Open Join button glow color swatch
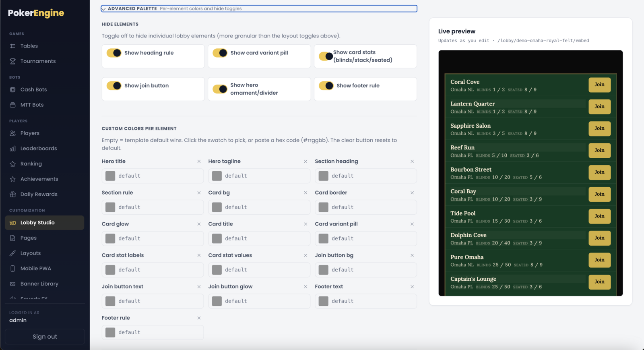Viewport: 644px width, 350px height. point(217,301)
